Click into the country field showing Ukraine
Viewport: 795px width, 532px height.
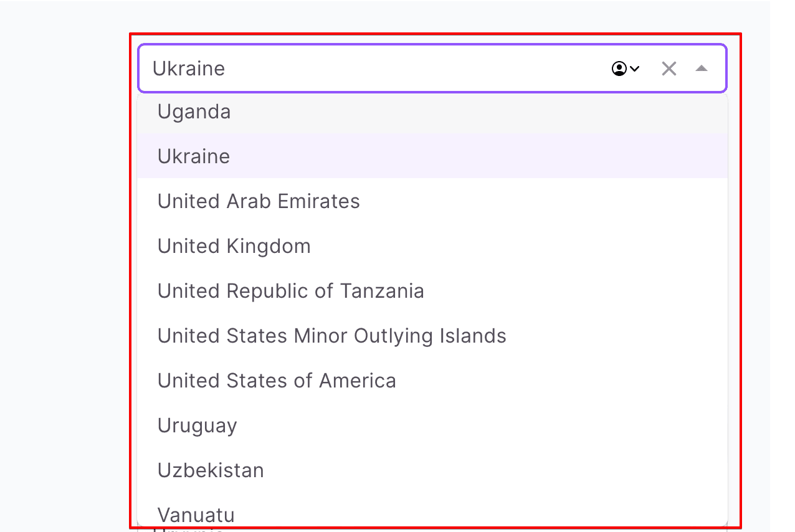tap(374, 69)
